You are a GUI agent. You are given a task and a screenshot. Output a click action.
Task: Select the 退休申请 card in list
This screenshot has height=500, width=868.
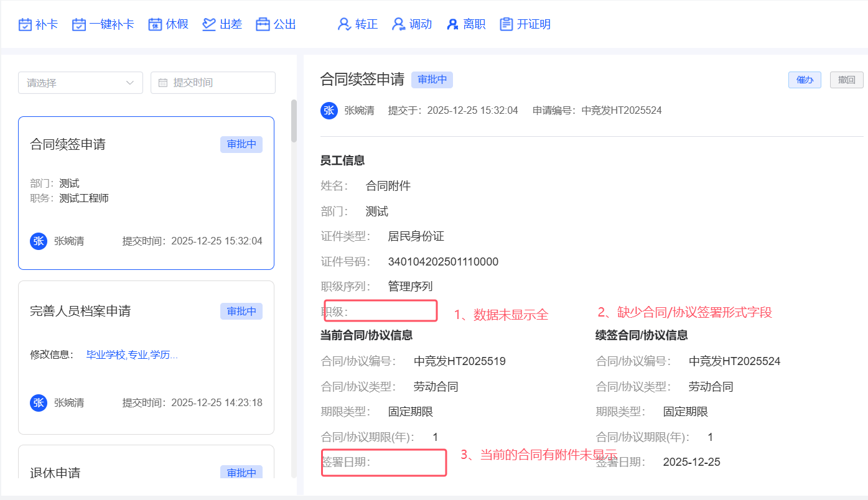[x=146, y=463]
